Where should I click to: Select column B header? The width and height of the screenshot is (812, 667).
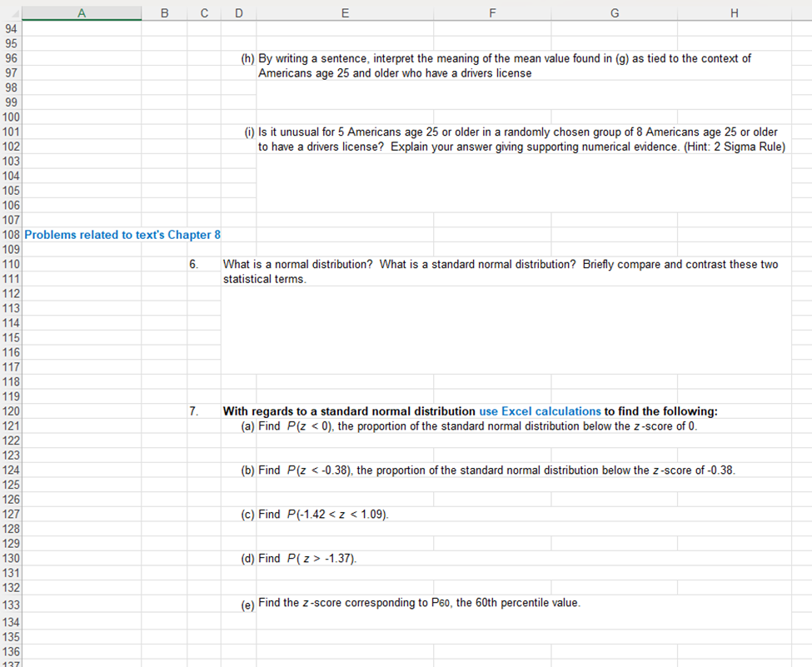164,12
